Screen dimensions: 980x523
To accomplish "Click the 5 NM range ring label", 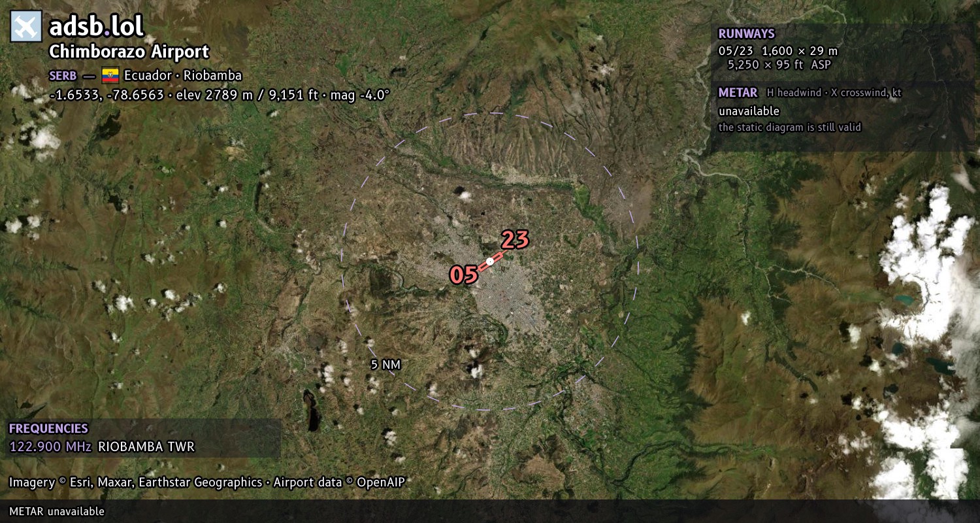I will pos(385,365).
